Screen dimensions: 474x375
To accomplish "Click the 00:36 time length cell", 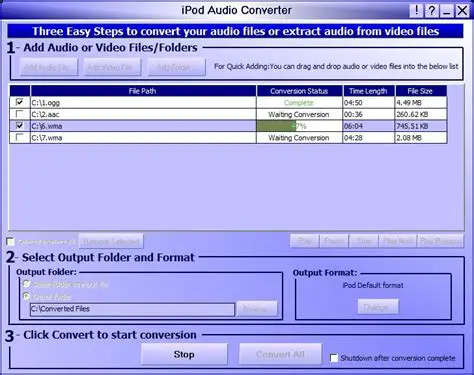I will click(x=368, y=114).
